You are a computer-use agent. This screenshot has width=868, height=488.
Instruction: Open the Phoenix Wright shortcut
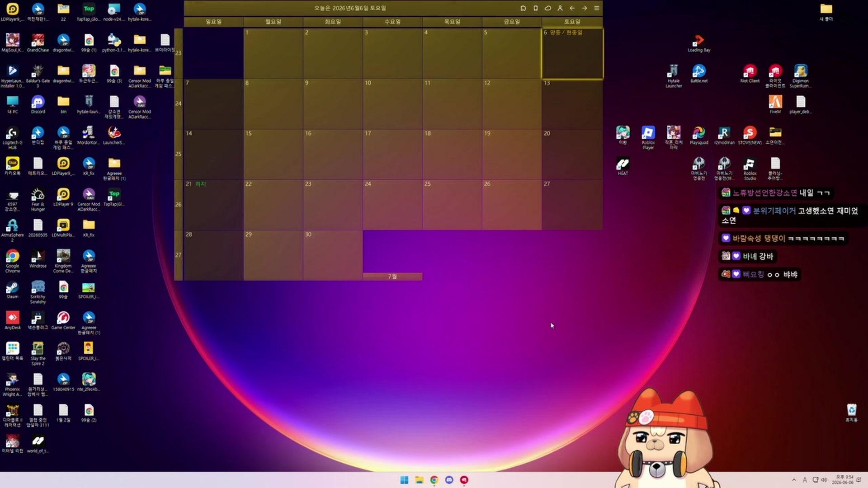(x=13, y=385)
